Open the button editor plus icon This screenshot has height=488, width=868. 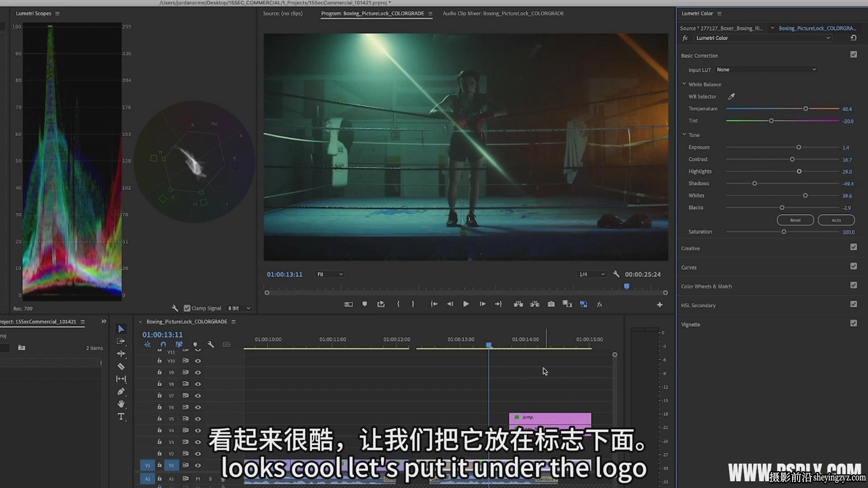tap(660, 305)
